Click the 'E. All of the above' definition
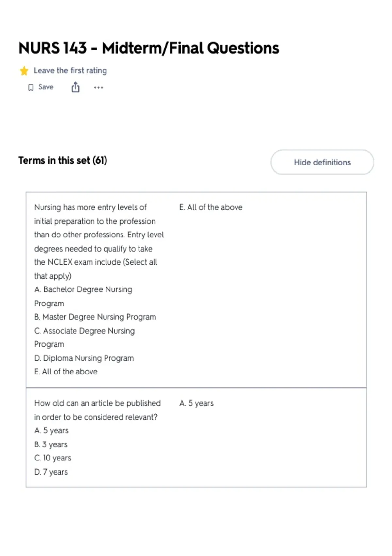This screenshot has height=556, width=392. coord(211,207)
